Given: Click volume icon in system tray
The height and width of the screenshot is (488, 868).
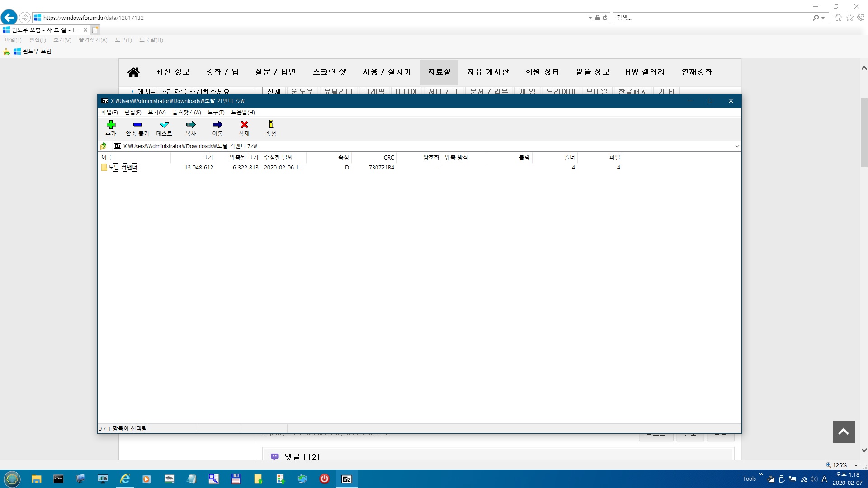Looking at the screenshot, I should pyautogui.click(x=814, y=479).
